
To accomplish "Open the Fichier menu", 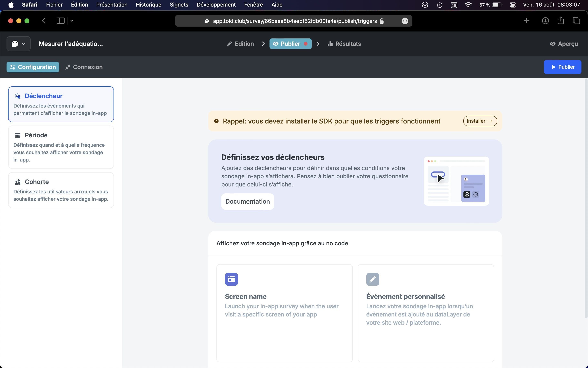I will coord(54,5).
